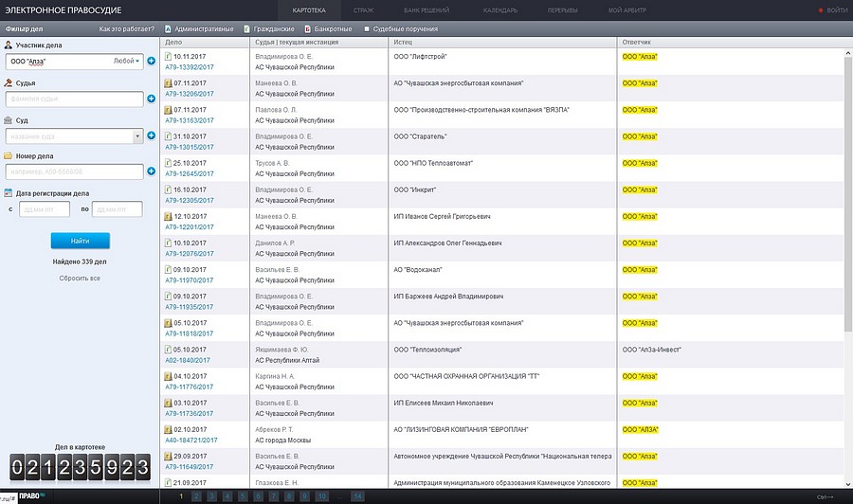Click the case icon beside 10.11.2017
The width and height of the screenshot is (853, 504).
point(169,56)
